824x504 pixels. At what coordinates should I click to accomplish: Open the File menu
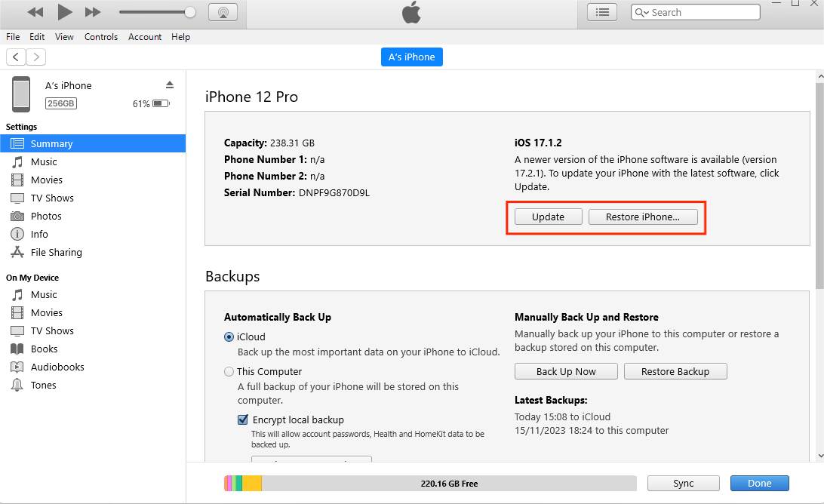pos(13,37)
